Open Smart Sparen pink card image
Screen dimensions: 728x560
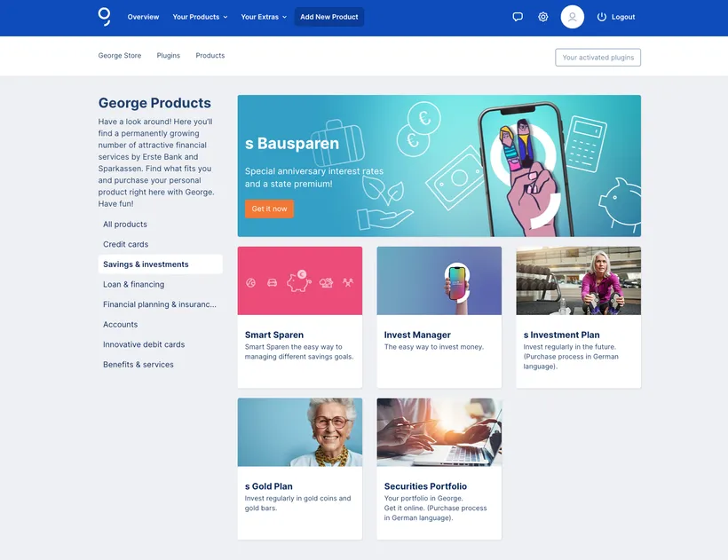300,280
